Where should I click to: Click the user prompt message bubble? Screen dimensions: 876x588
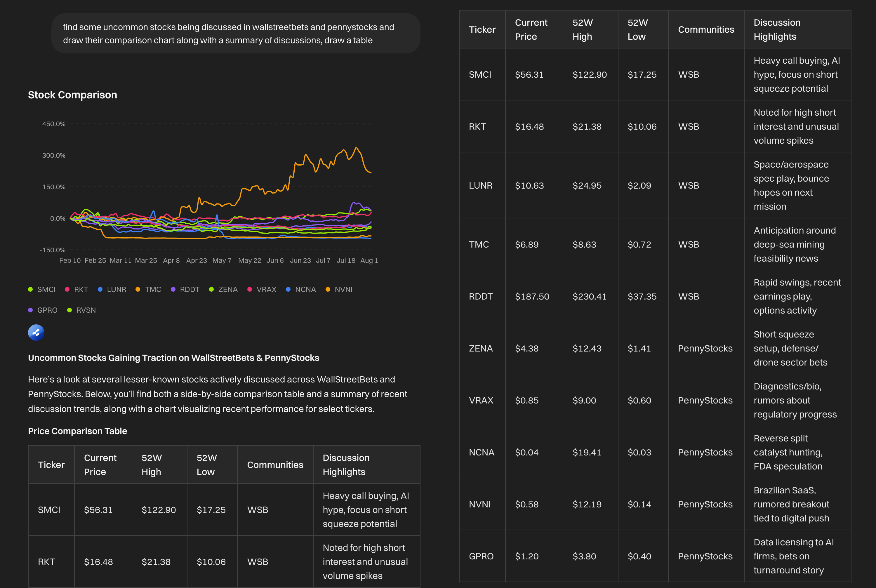coord(236,33)
